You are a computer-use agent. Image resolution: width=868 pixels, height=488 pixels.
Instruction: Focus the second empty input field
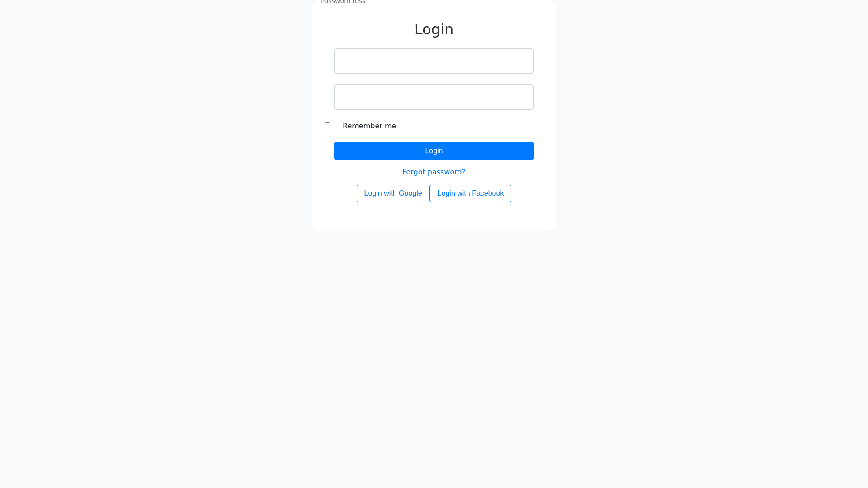click(x=434, y=97)
